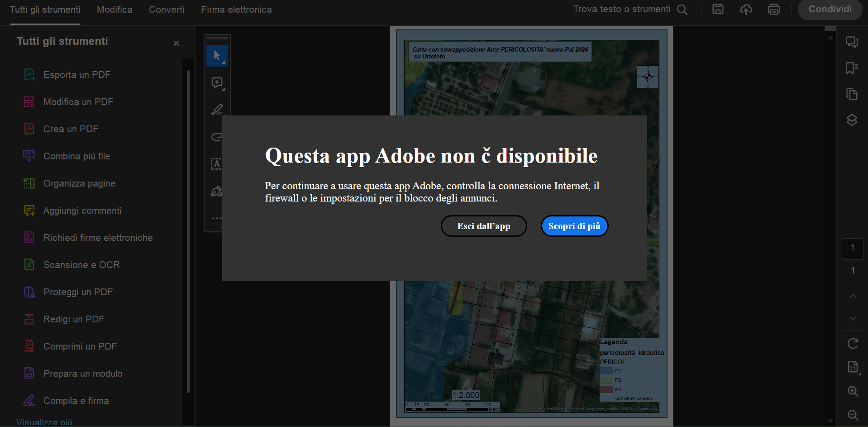The width and height of the screenshot is (868, 427).
Task: Click the compass rose on the map
Action: (648, 77)
